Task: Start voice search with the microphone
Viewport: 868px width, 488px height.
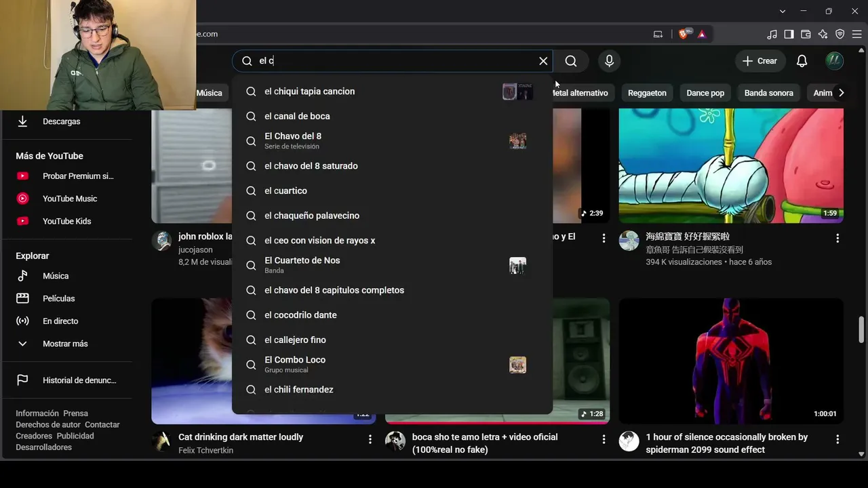Action: click(x=609, y=61)
